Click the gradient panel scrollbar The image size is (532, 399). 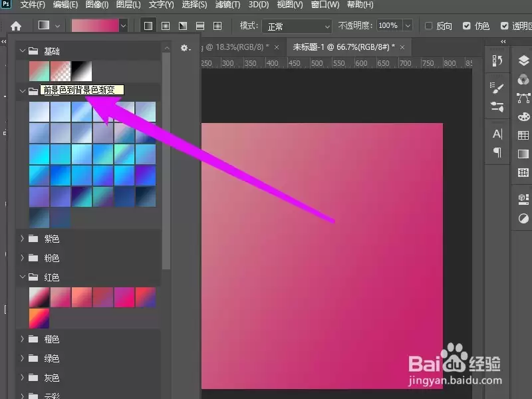tap(166, 161)
